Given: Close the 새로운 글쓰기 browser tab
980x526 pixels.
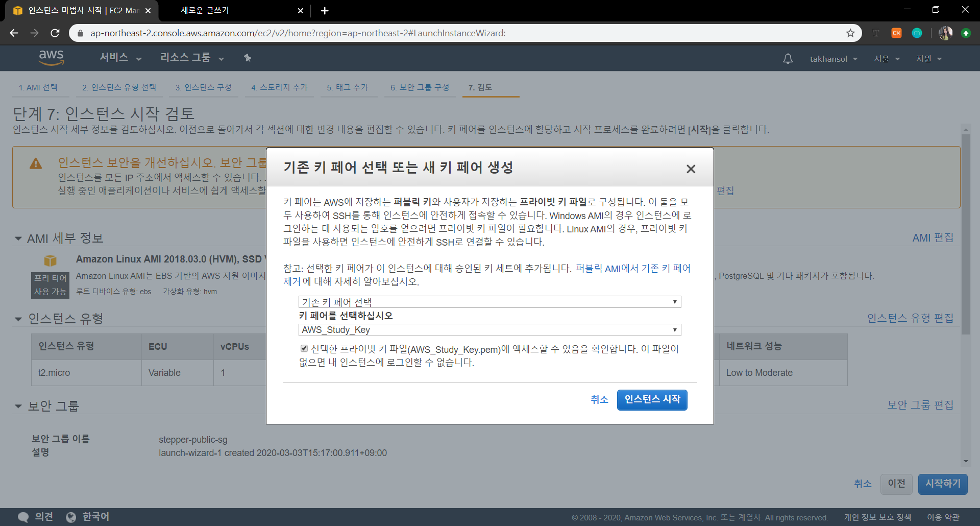Looking at the screenshot, I should pyautogui.click(x=300, y=11).
